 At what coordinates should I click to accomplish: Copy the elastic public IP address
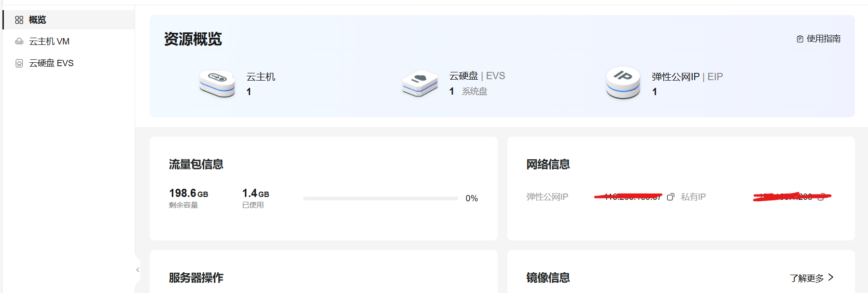click(x=671, y=197)
